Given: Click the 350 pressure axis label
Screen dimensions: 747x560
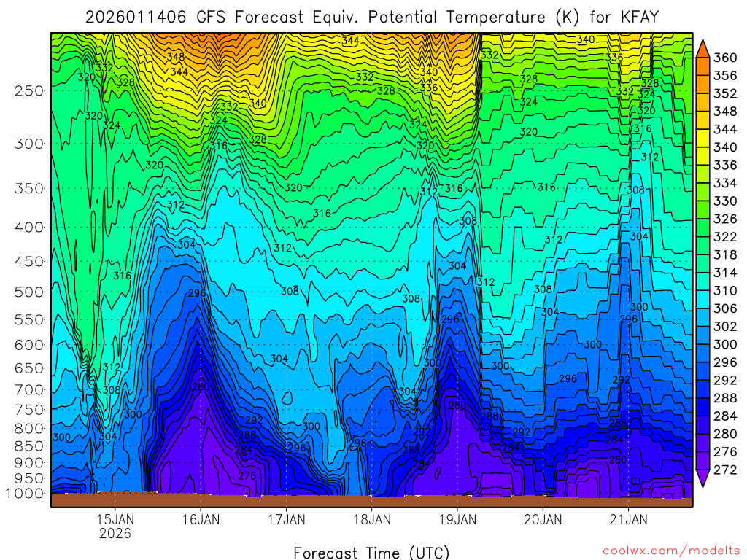Looking at the screenshot, I should point(29,189).
